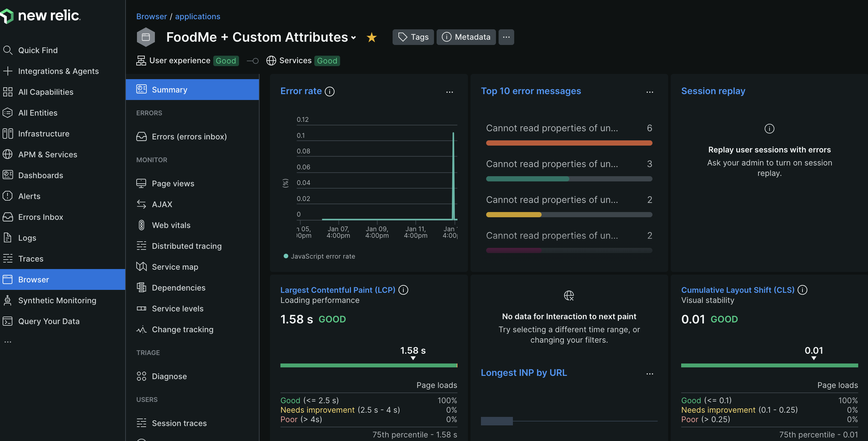Click the Logs document icon

pos(8,238)
